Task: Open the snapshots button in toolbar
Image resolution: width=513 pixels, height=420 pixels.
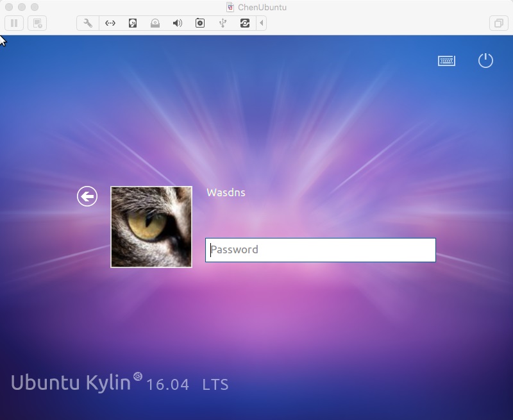Action: coord(37,23)
